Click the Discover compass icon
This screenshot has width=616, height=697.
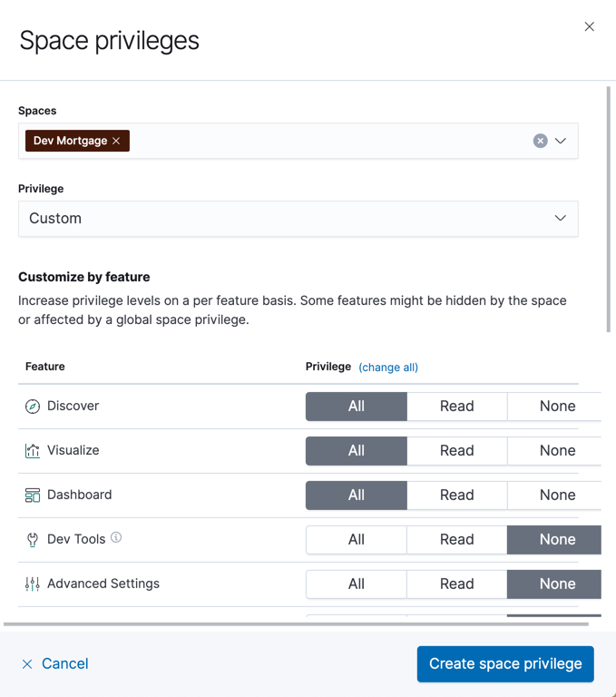33,407
